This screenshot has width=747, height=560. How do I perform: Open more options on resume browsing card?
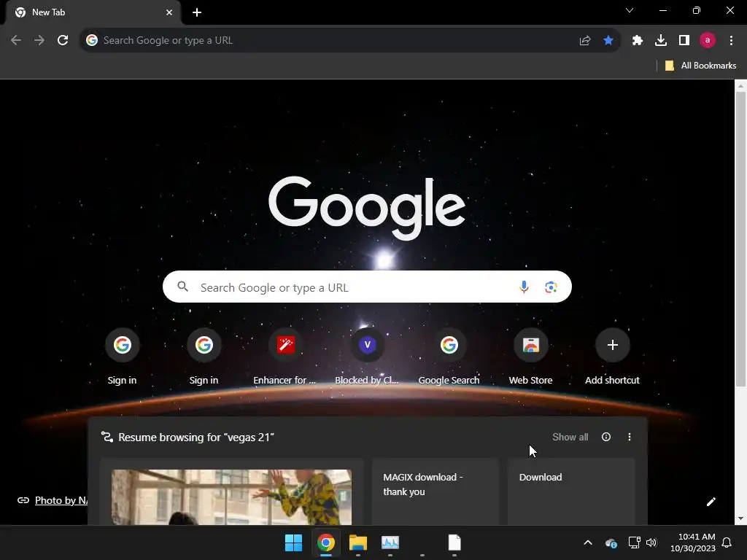coord(630,437)
